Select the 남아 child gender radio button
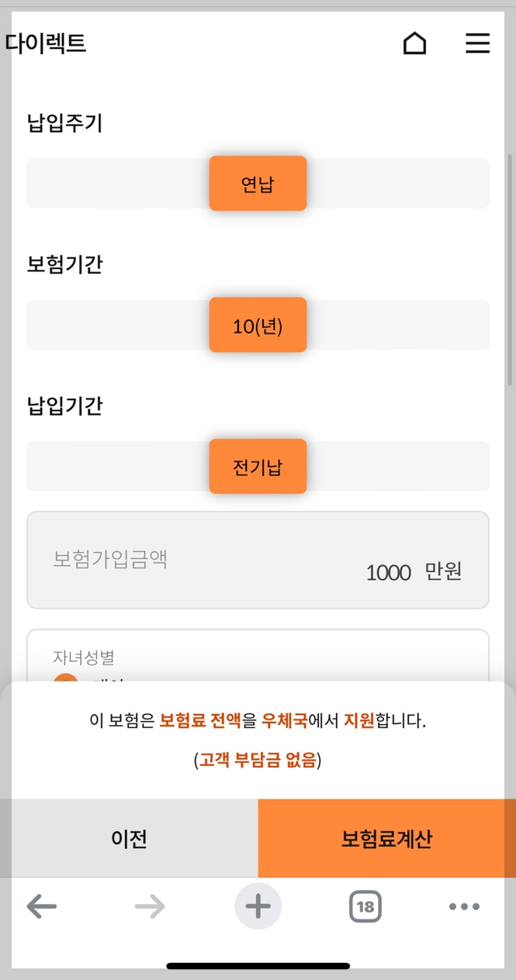The image size is (516, 980). [66, 684]
